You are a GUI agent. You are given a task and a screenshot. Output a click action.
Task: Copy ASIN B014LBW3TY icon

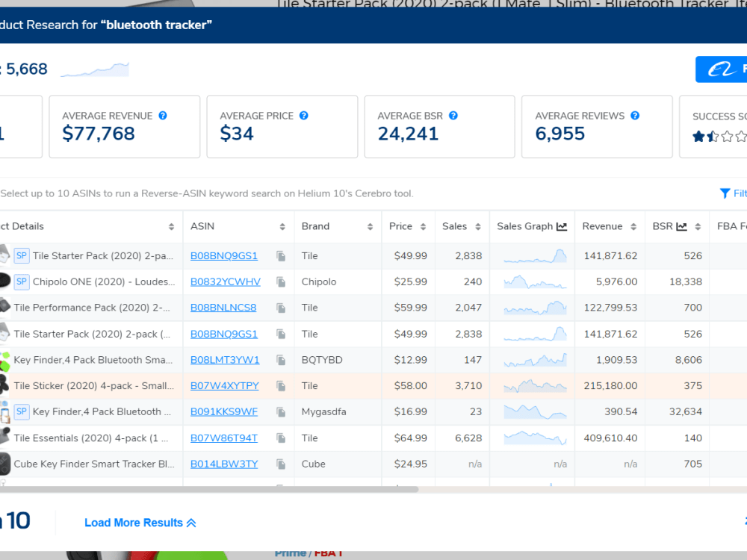click(281, 464)
